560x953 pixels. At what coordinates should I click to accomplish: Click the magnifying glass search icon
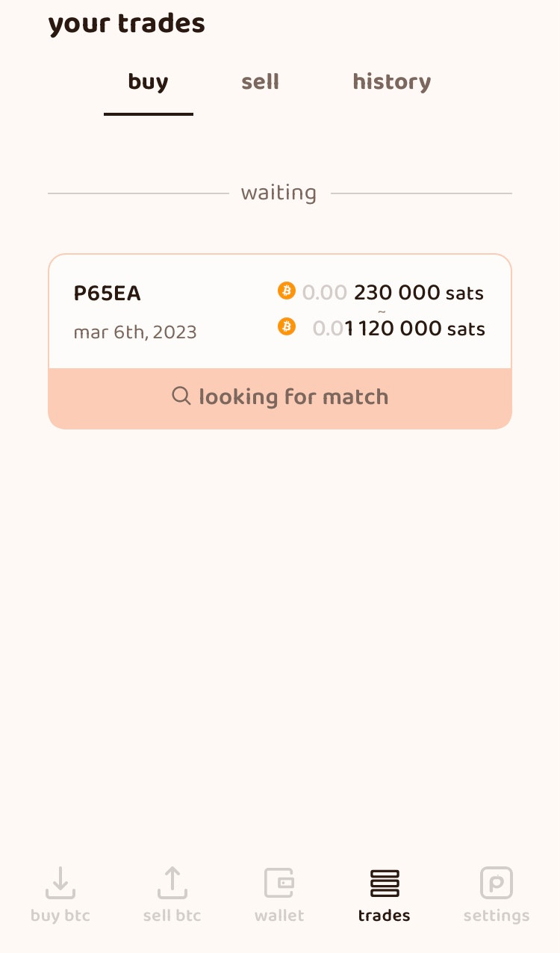point(181,396)
